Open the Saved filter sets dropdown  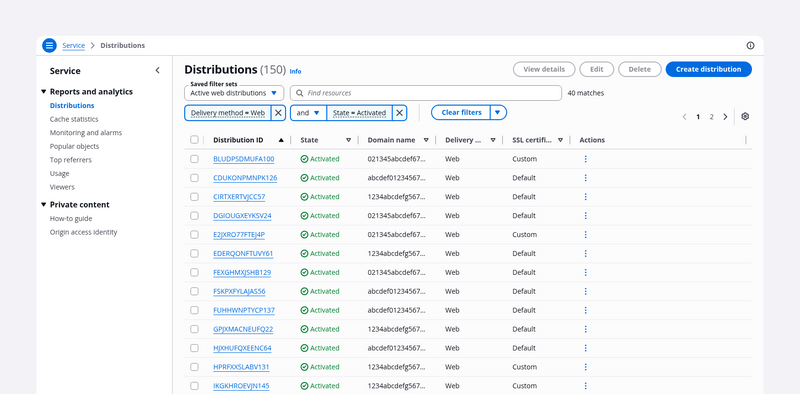tap(234, 93)
